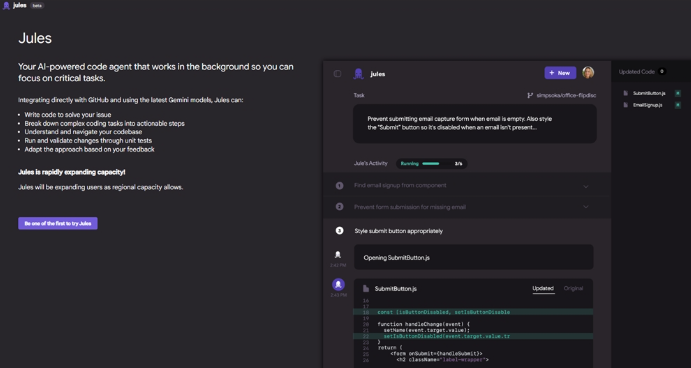Screen dimensions: 691x368
Task: Expand 'Prevent form submission for missing email' chevron
Action: (586, 207)
